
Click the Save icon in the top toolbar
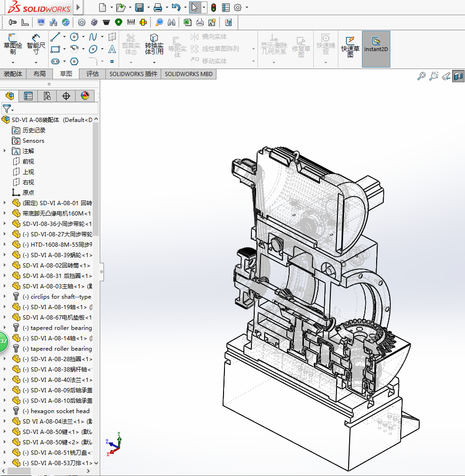click(139, 8)
